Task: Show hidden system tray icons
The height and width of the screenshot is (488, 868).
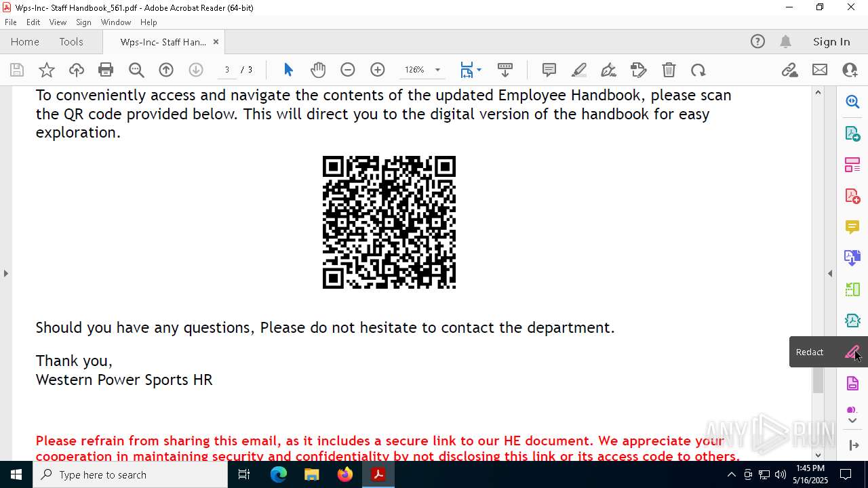Action: [x=731, y=474]
